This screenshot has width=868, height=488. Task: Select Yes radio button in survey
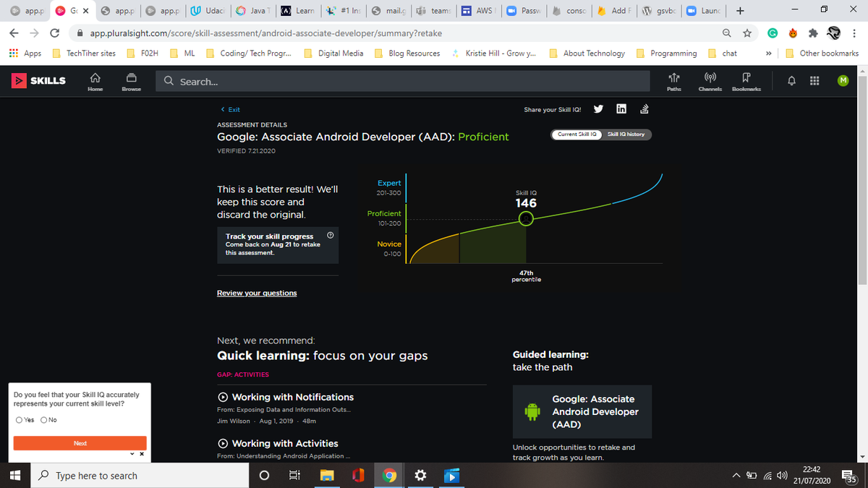pos(19,420)
